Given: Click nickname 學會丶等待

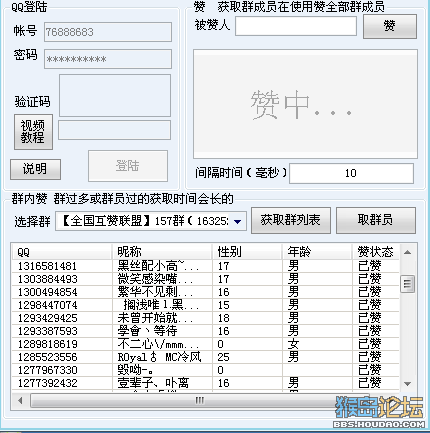Looking at the screenshot, I should pos(147,331).
